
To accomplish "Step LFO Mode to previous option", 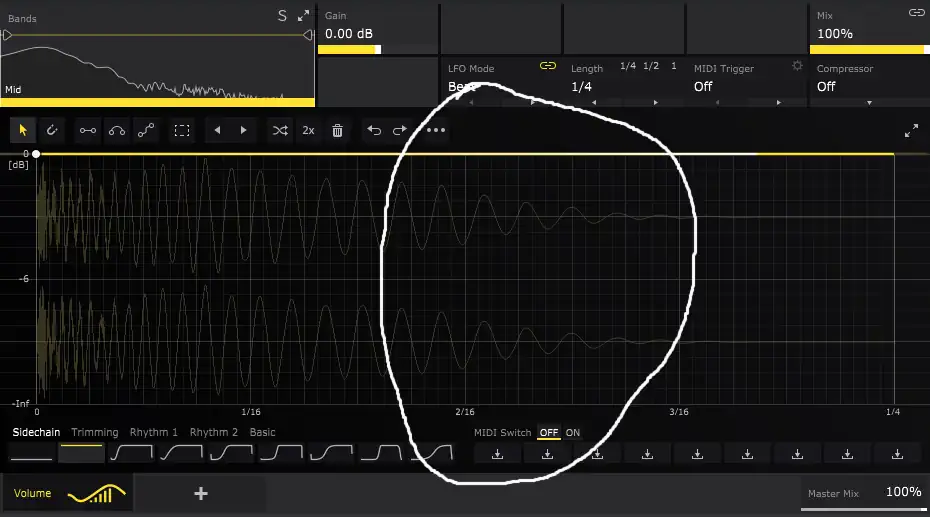I will pyautogui.click(x=472, y=103).
